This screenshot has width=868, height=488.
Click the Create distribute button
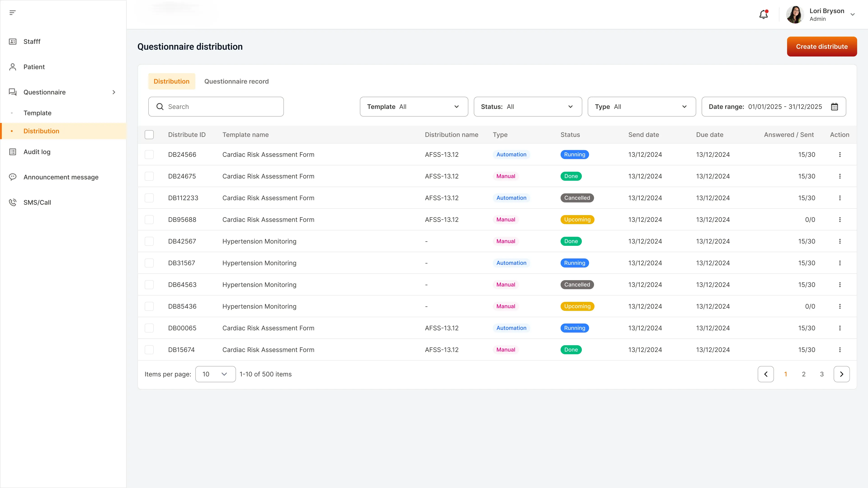(821, 47)
